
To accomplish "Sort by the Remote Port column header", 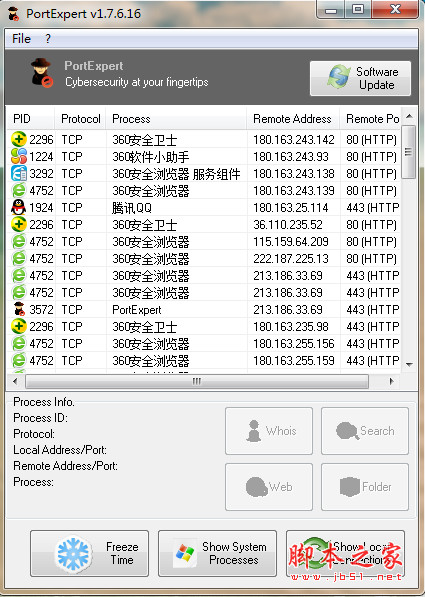I will click(x=370, y=119).
